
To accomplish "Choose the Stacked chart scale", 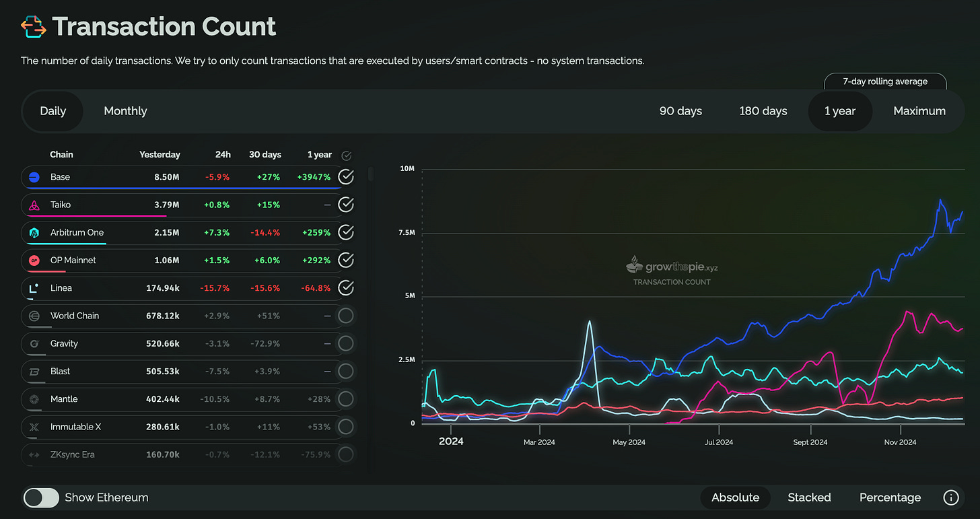I will [809, 497].
